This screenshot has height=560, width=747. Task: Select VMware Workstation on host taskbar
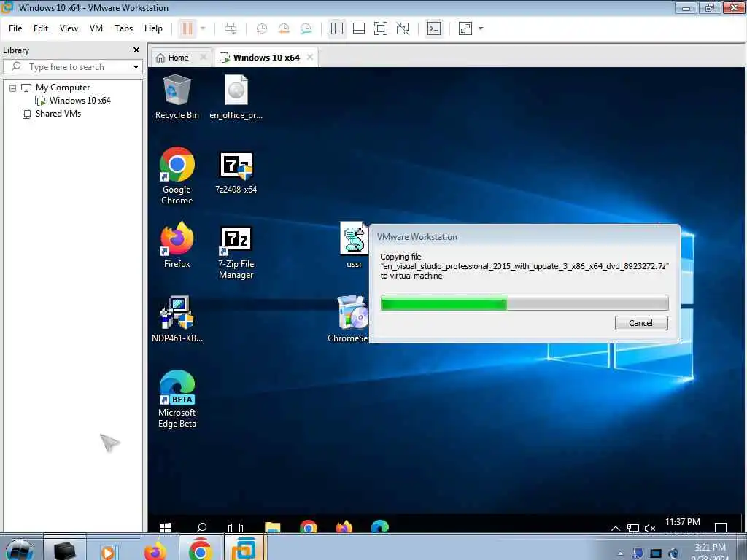click(244, 548)
